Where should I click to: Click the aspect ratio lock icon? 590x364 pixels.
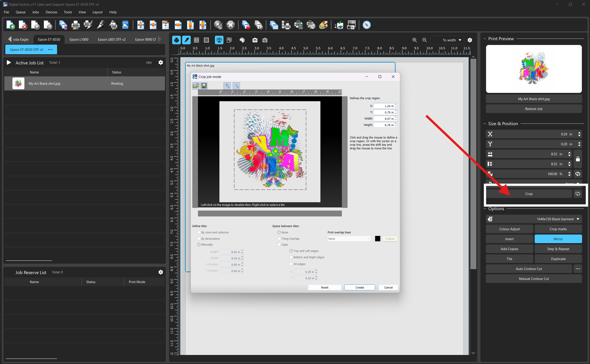pyautogui.click(x=578, y=159)
